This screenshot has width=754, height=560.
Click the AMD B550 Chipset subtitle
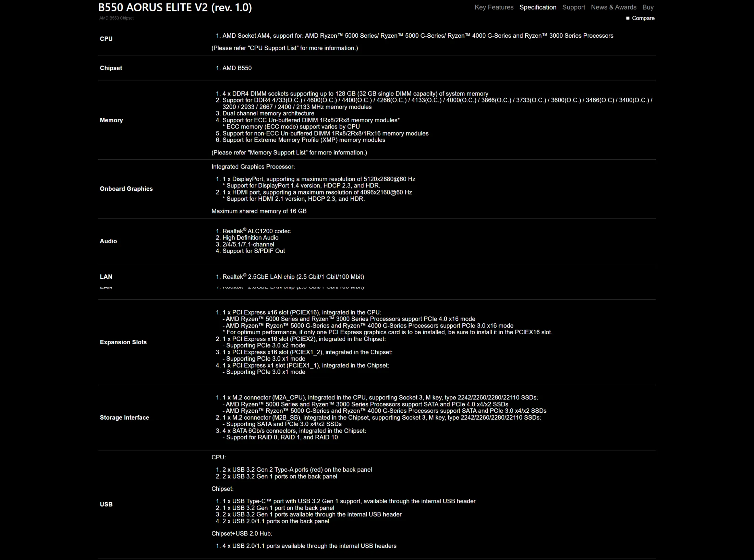pyautogui.click(x=117, y=18)
